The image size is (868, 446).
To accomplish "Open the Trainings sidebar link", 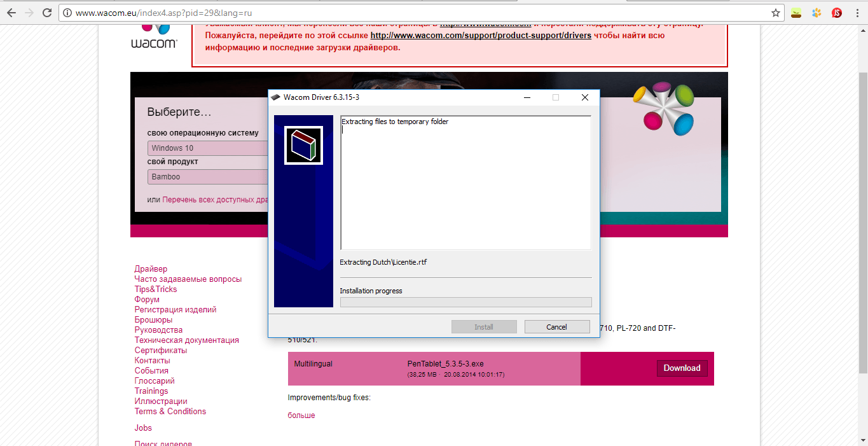I will point(151,391).
